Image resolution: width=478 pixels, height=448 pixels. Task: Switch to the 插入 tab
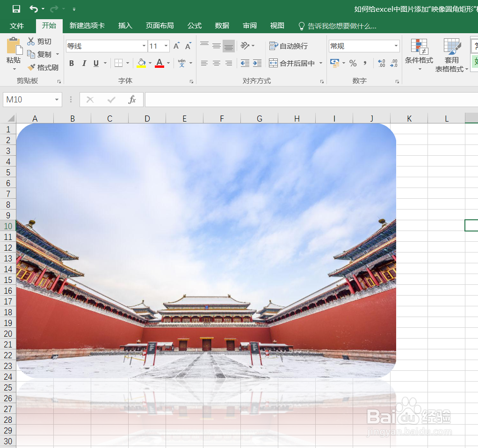click(x=125, y=26)
